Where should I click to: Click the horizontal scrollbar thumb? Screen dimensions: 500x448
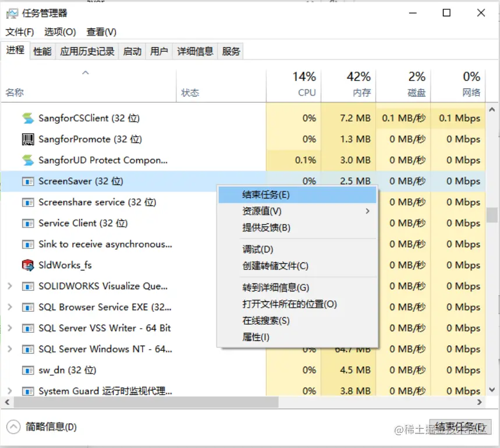(146, 402)
